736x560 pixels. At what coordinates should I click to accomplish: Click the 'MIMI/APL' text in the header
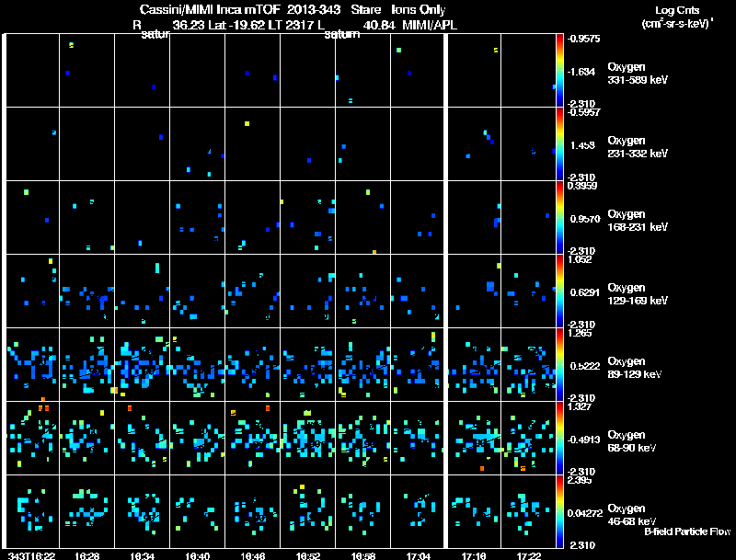[430, 25]
